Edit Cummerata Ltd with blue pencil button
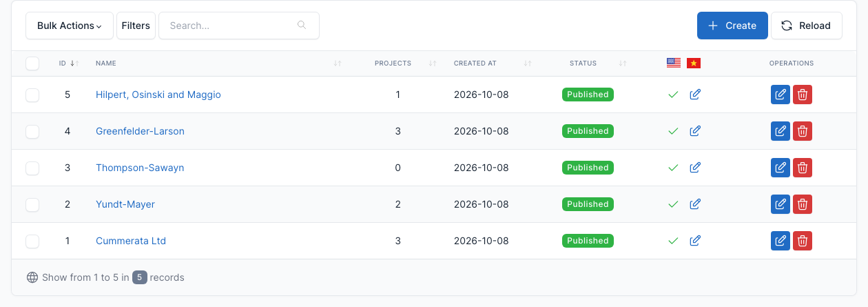 click(781, 241)
